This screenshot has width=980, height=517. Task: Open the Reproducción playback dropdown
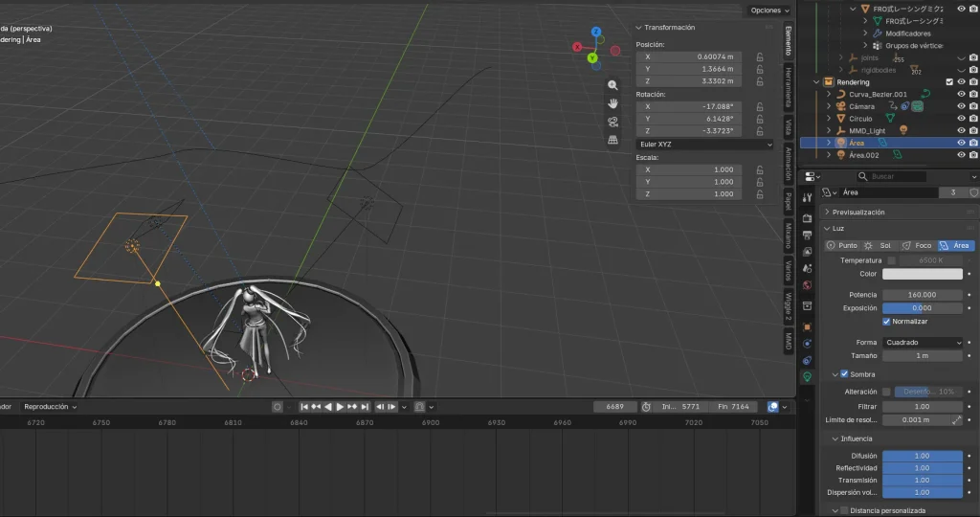tap(50, 407)
